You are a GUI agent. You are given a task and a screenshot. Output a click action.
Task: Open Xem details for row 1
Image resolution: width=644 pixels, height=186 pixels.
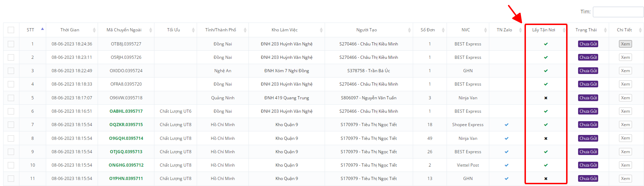(625, 44)
